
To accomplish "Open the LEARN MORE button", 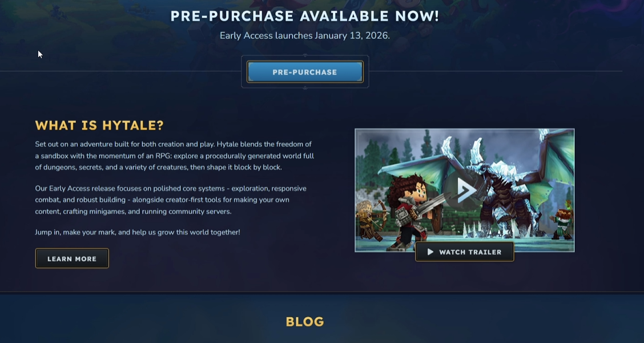I will click(x=72, y=258).
